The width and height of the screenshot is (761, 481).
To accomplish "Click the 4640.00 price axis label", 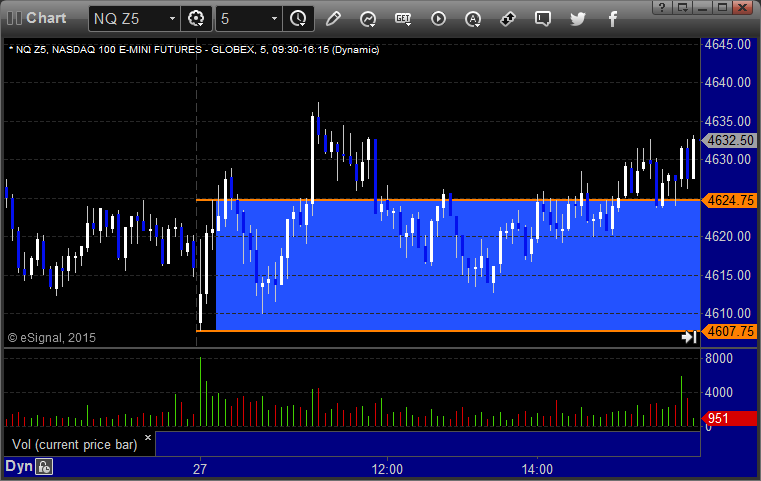I will click(728, 83).
